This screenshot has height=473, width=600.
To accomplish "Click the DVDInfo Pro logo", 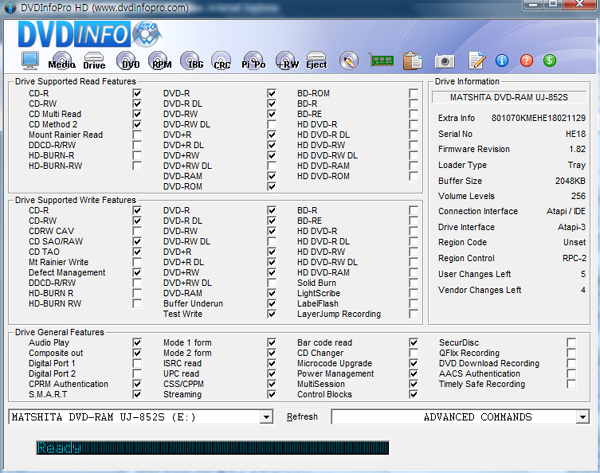I will [x=90, y=34].
